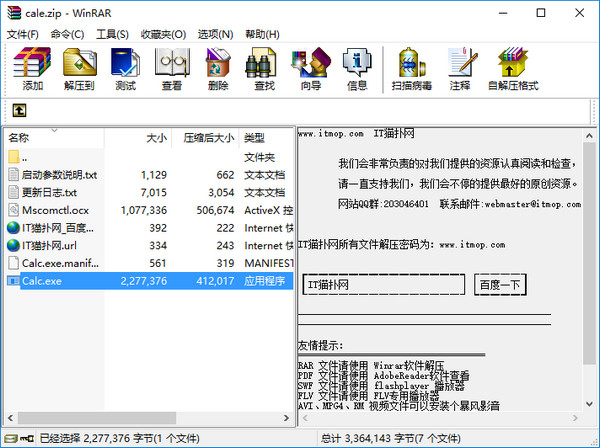Click the comment pane scroll-down arrow

pos(589,404)
